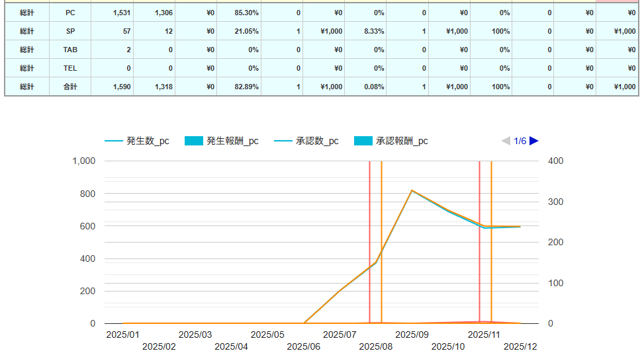
Task: Click the cyan swatch beside 承認報酬_pc
Action: point(363,141)
